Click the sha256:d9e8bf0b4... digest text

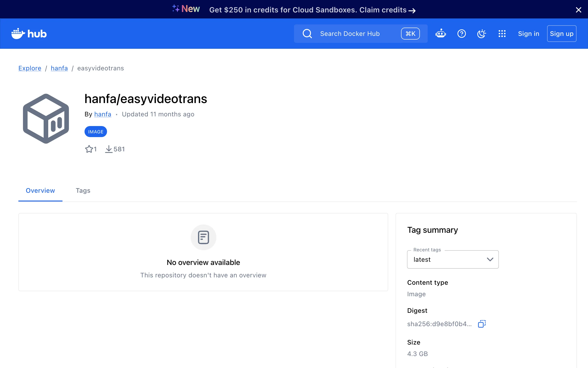439,324
